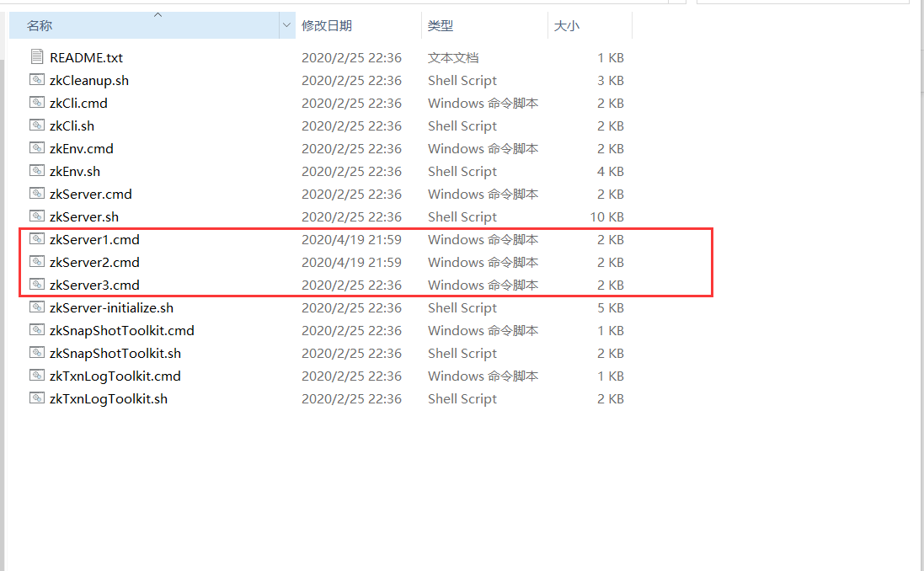Screen dimensions: 924x571
Task: Select the zkSnapShotToolkit.sh file icon
Action: 36,352
